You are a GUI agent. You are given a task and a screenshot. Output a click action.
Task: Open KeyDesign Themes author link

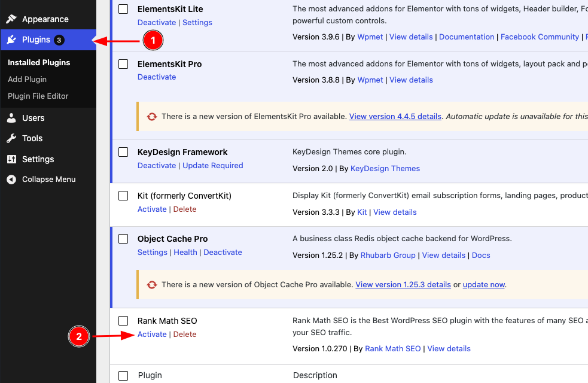[x=385, y=168]
